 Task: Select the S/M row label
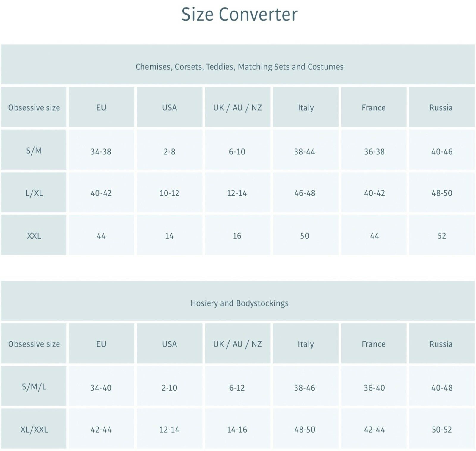coord(34,150)
